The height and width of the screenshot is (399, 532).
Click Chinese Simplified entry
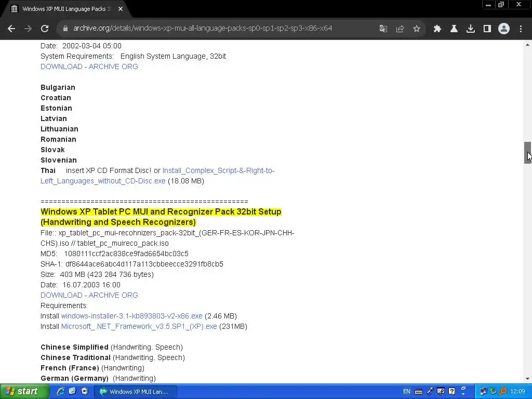75,347
